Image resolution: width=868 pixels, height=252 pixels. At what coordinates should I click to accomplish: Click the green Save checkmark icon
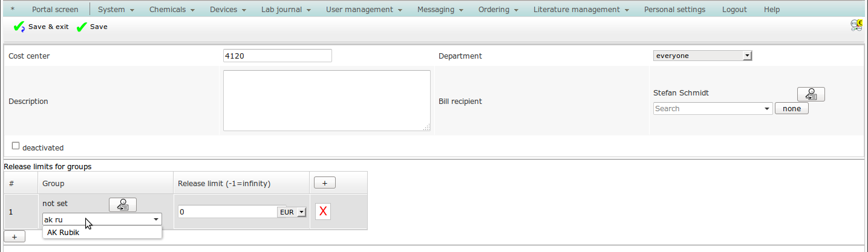click(x=82, y=27)
